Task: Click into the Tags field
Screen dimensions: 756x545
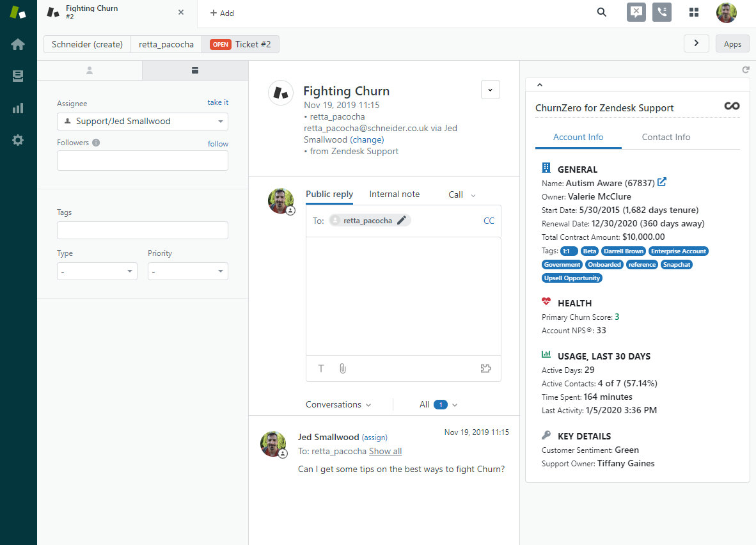Action: click(x=142, y=230)
